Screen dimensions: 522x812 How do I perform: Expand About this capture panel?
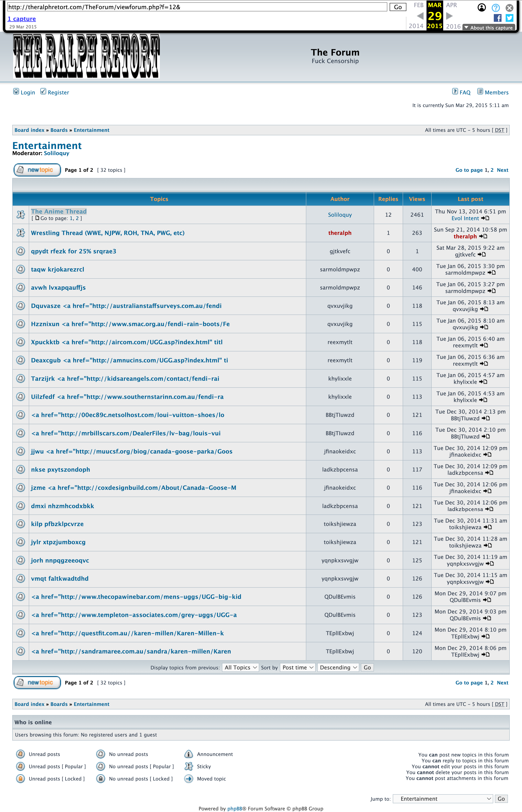pos(488,28)
